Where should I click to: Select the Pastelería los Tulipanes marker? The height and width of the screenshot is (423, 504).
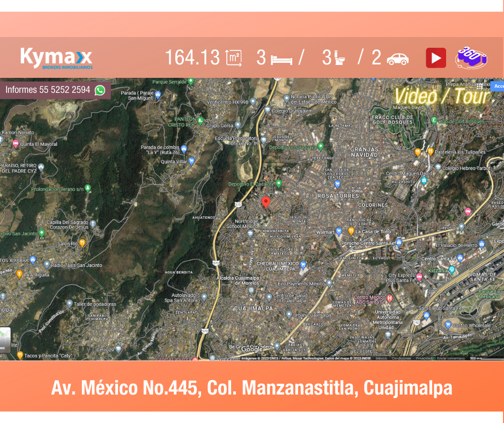(431, 151)
